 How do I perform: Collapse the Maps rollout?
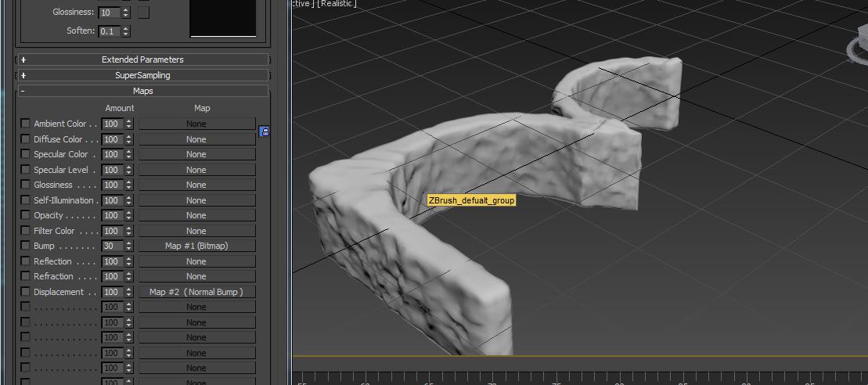point(142,91)
